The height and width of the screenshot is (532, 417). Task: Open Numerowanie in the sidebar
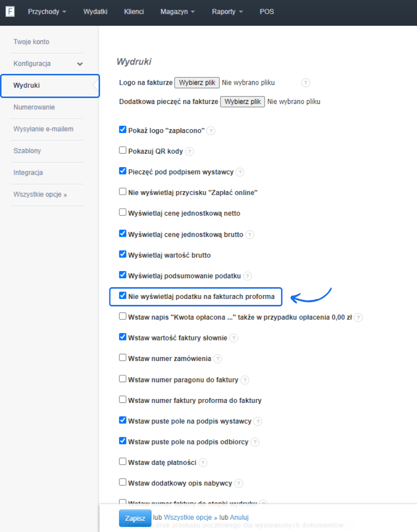34,107
